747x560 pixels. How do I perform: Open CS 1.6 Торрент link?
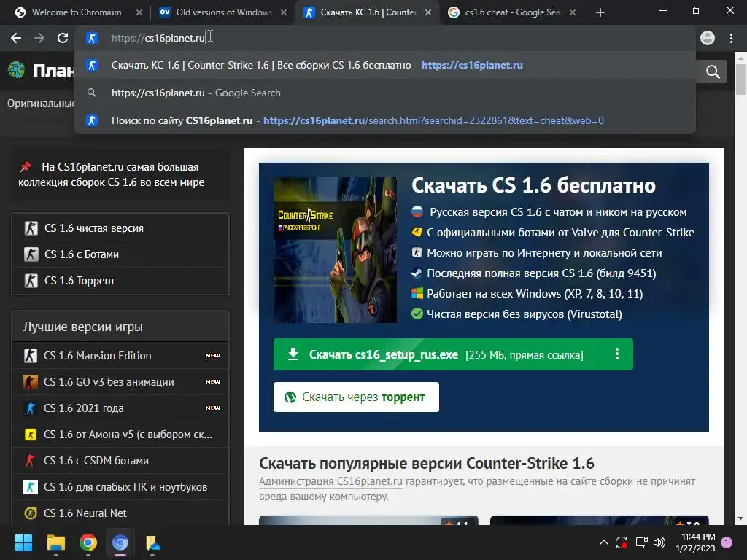pyautogui.click(x=120, y=281)
